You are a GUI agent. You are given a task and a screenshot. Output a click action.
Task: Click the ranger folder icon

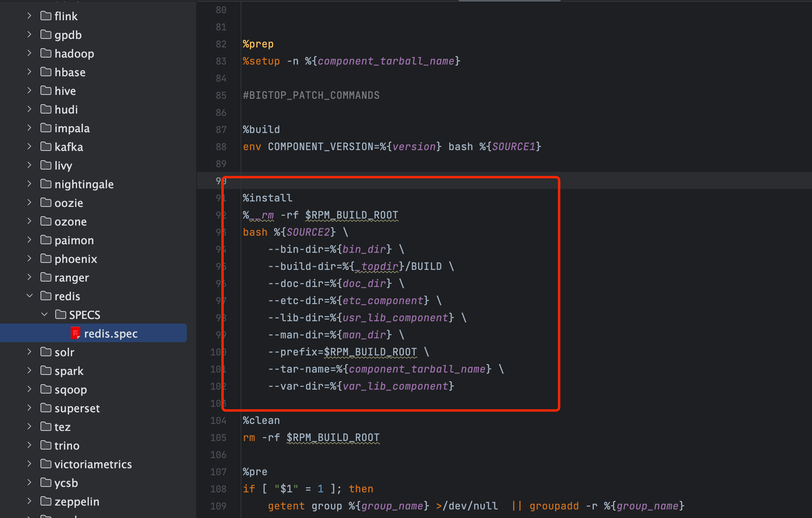point(46,277)
